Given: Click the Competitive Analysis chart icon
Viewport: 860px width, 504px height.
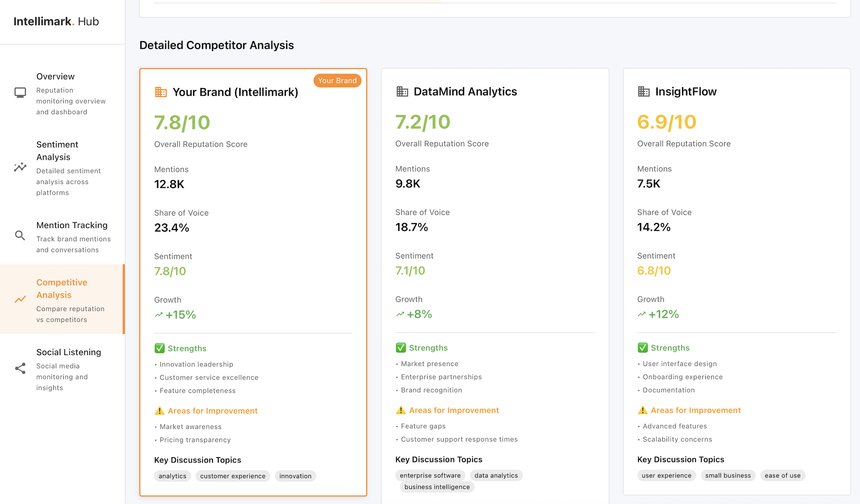Looking at the screenshot, I should (x=20, y=299).
